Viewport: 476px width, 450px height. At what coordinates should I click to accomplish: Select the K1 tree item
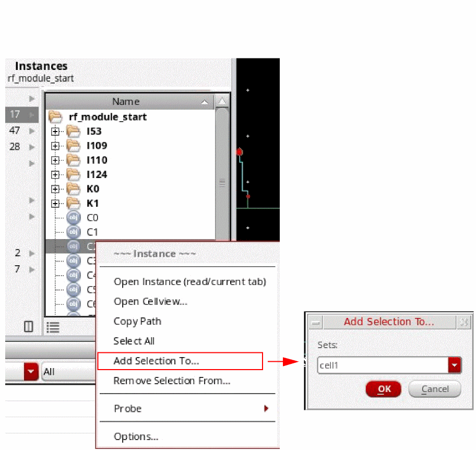point(92,203)
